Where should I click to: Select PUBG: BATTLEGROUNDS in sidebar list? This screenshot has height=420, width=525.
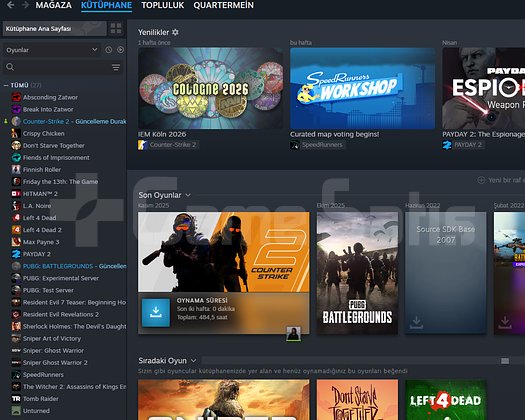pyautogui.click(x=69, y=266)
